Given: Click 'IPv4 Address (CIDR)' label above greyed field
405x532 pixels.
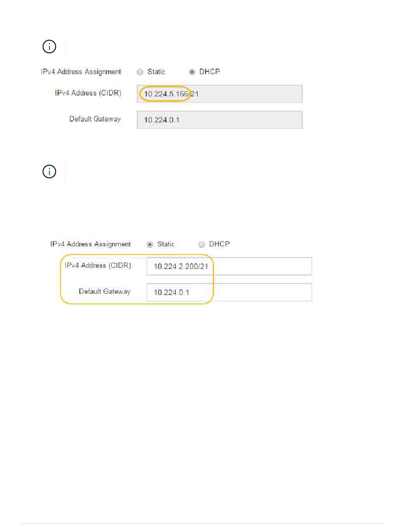Looking at the screenshot, I should pos(88,93).
